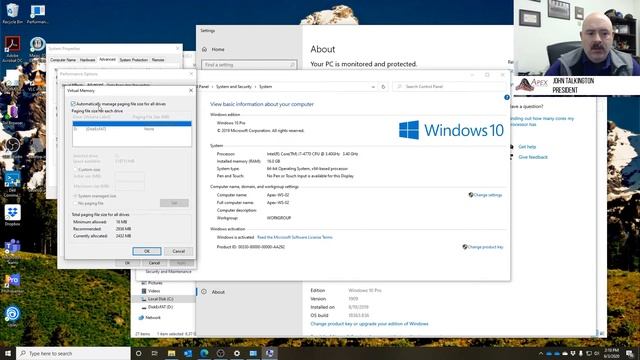Switch to Hardware tab in System Properties
The image size is (640, 360).
[x=87, y=60]
